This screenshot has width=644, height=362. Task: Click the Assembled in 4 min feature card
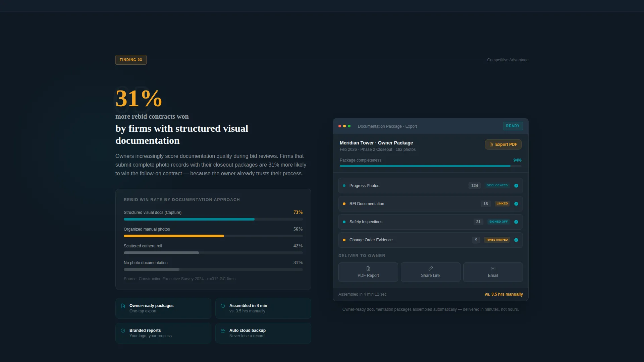[263, 308]
